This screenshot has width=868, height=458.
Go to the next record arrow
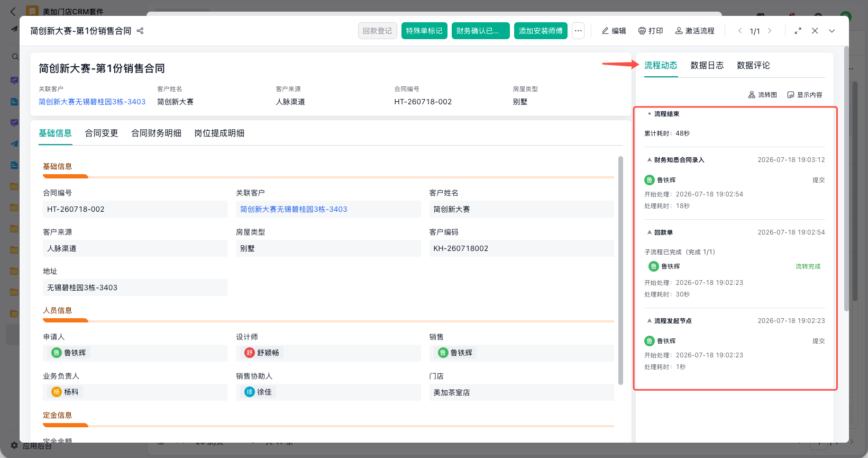[x=770, y=31]
